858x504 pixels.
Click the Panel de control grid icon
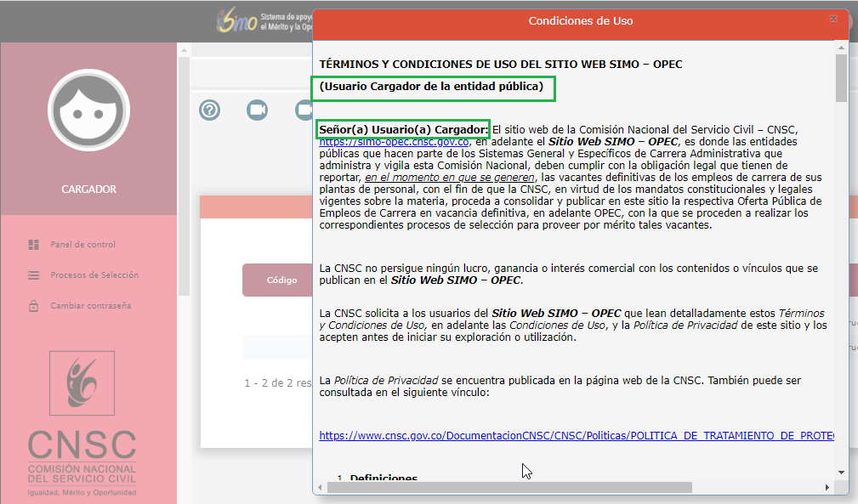tap(34, 245)
